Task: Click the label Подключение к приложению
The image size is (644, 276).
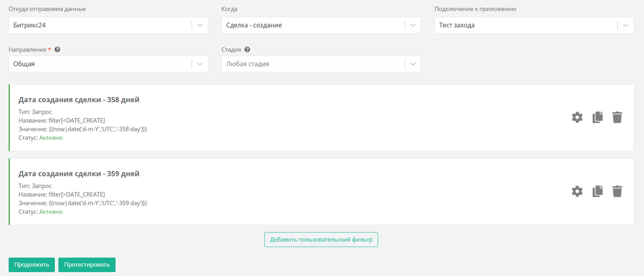Action: click(475, 9)
